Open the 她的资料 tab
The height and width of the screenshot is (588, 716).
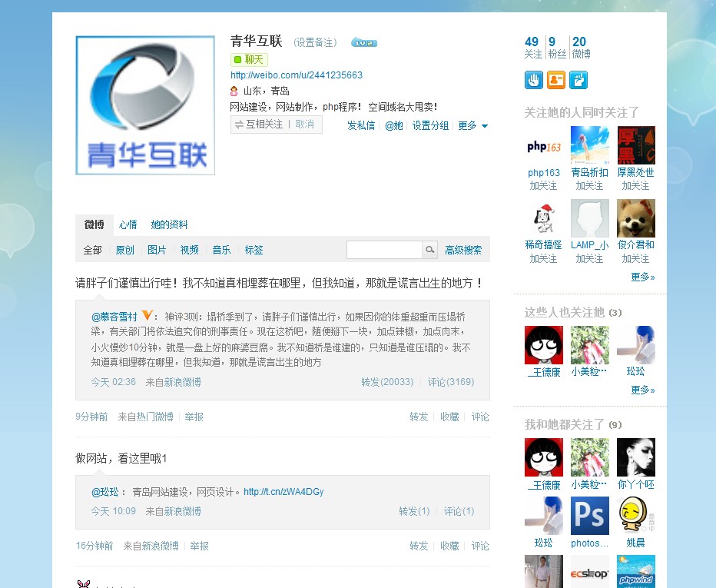coord(169,225)
